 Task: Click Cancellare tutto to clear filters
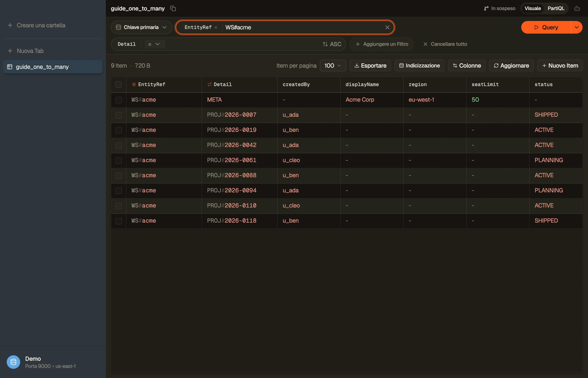tap(445, 44)
